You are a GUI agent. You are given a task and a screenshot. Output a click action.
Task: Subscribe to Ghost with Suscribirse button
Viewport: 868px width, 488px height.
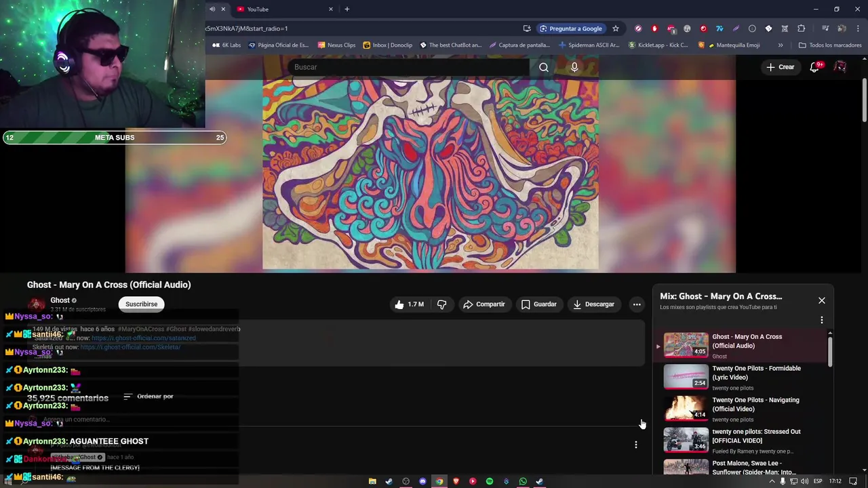pos(141,304)
